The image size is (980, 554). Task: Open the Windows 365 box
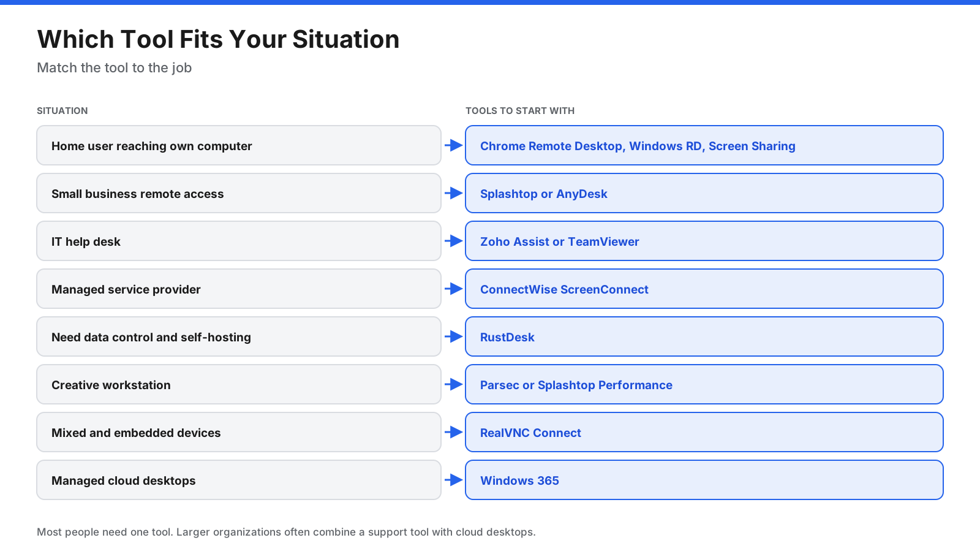click(704, 480)
